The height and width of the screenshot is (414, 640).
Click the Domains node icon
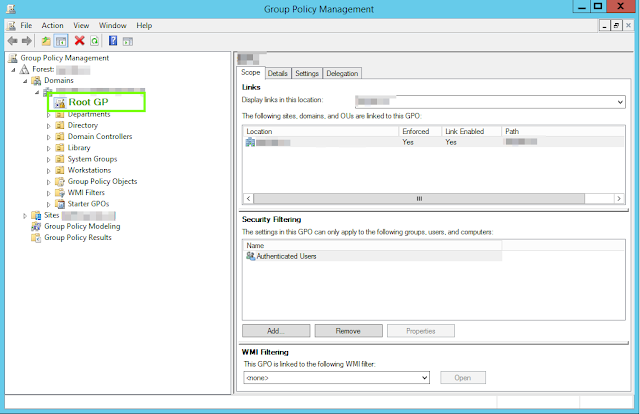tap(36, 80)
